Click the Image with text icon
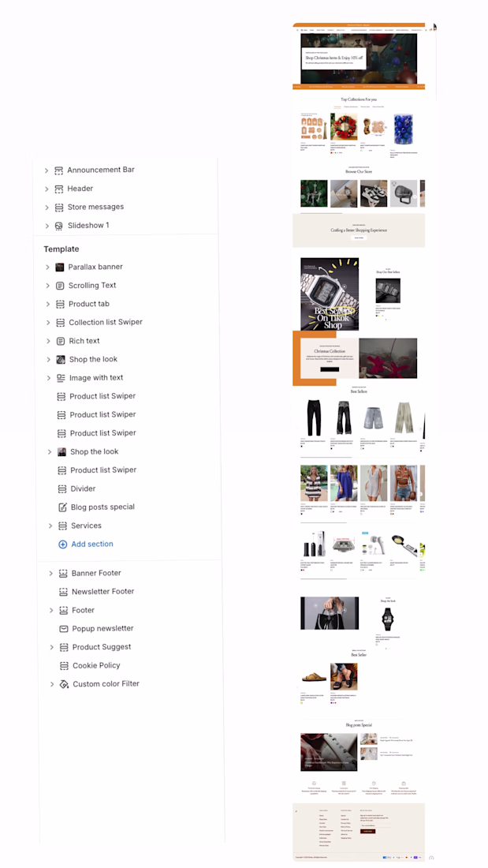The height and width of the screenshot is (868, 488). (61, 378)
